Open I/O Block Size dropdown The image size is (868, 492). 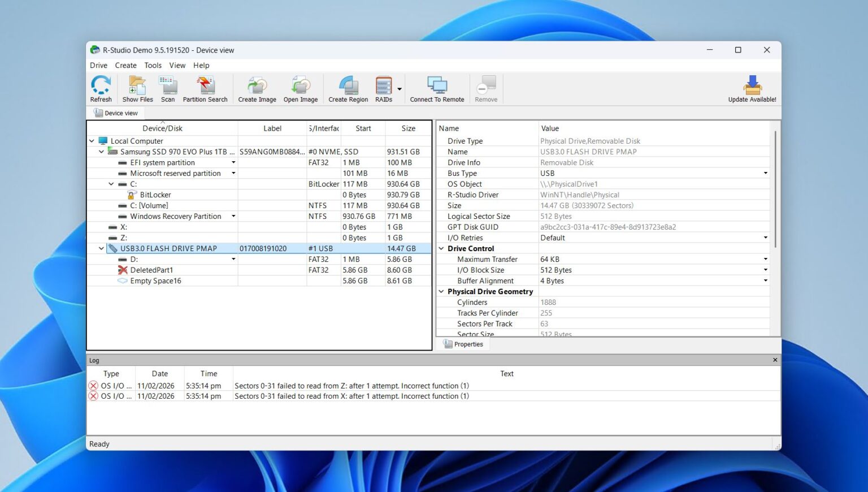coord(766,270)
